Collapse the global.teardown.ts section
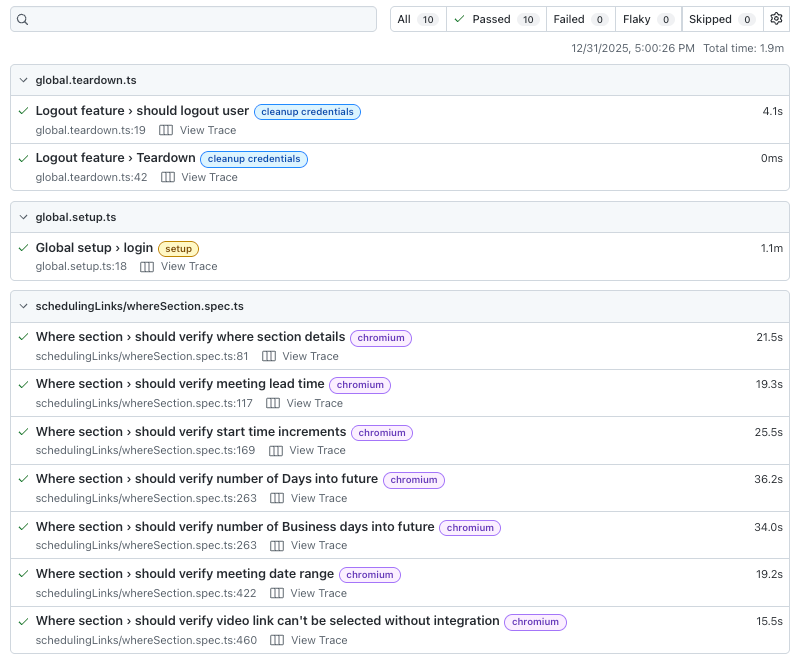 tap(21, 80)
